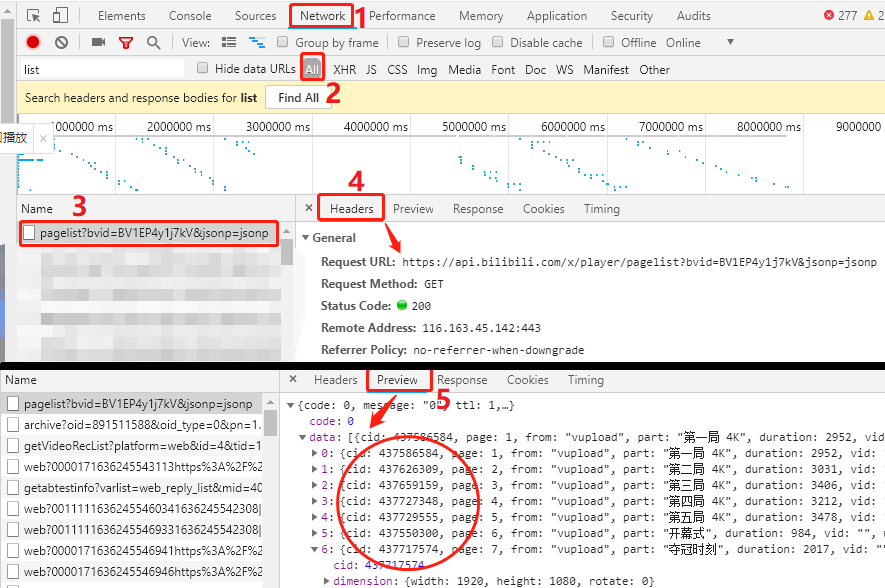885x588 pixels.
Task: Click the Name column header in lower pane
Action: click(21, 380)
